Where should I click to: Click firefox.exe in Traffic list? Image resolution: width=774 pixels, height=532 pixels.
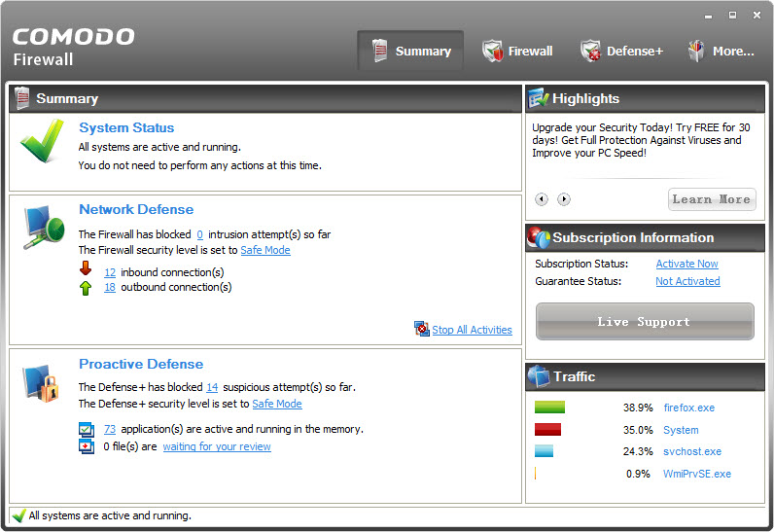click(689, 408)
